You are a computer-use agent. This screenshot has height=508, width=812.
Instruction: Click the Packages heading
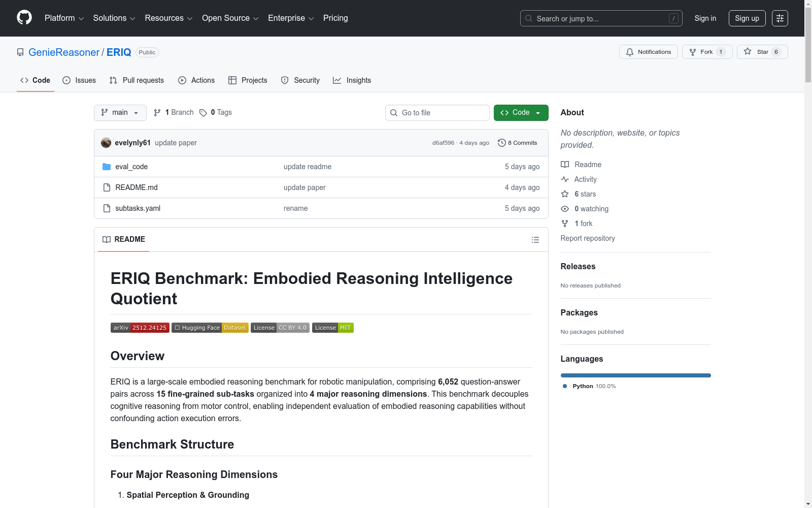pos(579,312)
